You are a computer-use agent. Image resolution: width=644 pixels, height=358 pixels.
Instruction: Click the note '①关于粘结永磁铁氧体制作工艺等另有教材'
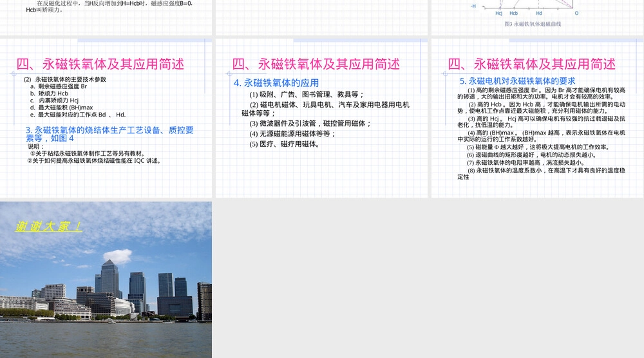click(88, 153)
